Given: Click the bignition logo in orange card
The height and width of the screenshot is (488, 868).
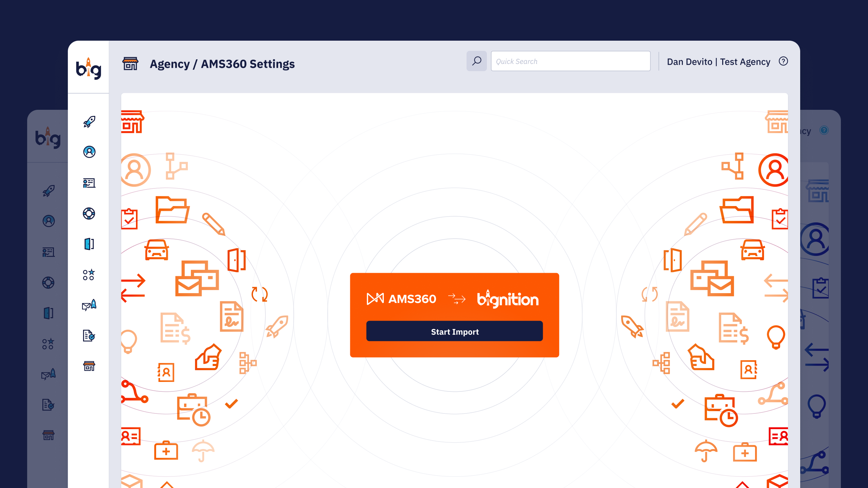Looking at the screenshot, I should coord(508,299).
